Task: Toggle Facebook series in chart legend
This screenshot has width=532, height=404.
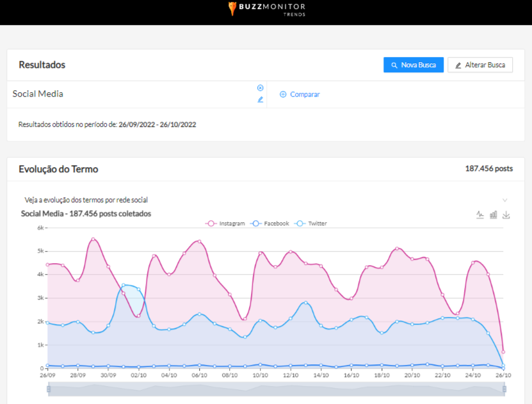Action: pos(270,223)
